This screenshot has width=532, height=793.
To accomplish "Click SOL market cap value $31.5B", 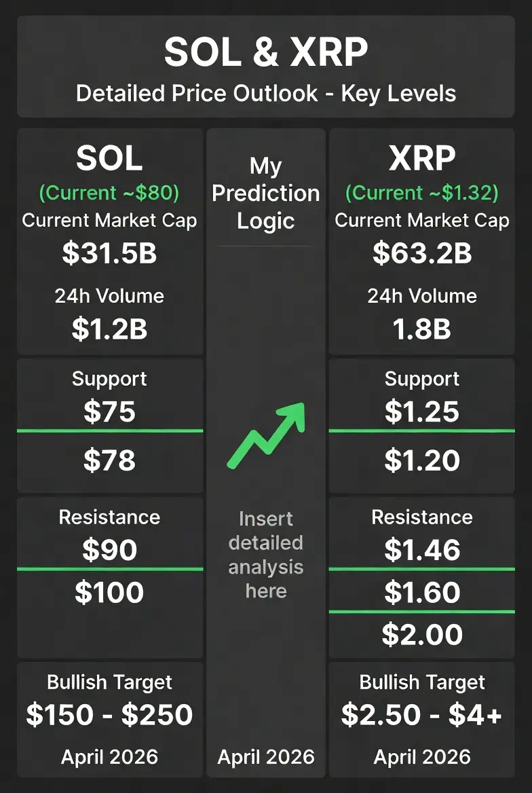I will [x=109, y=253].
